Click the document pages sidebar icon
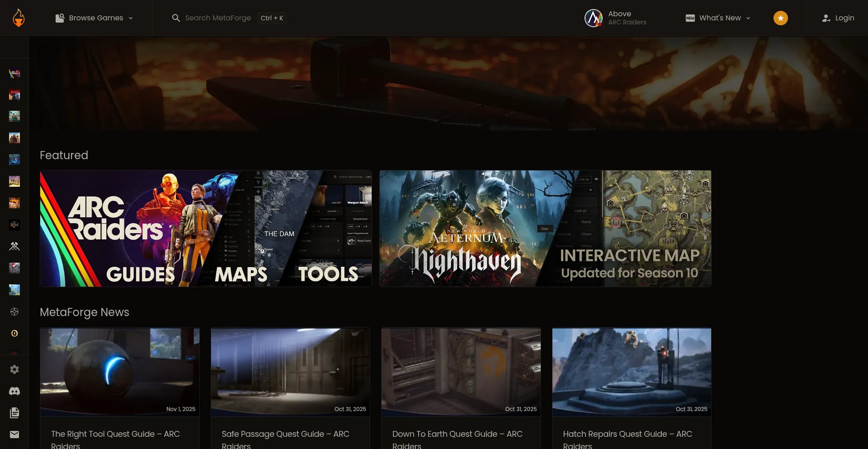Image resolution: width=868 pixels, height=449 pixels. coord(14,413)
